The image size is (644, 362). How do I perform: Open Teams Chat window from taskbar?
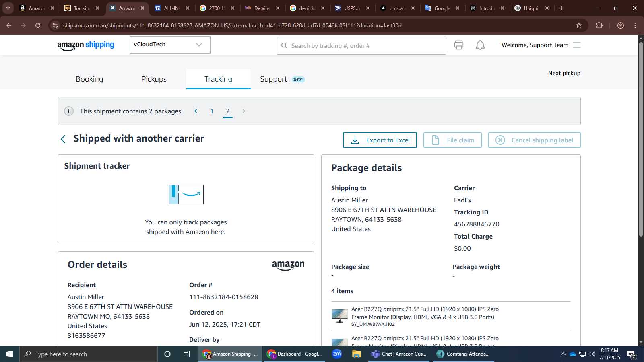tap(399, 354)
